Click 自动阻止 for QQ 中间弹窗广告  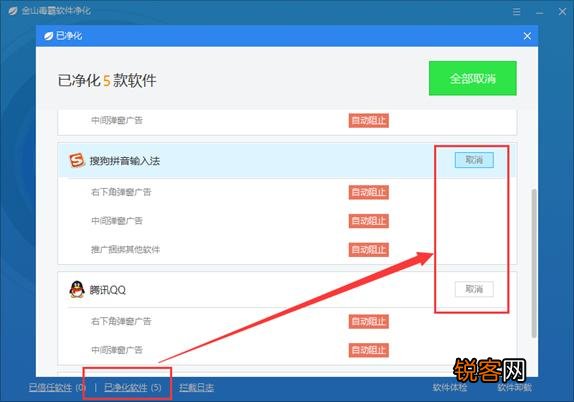369,350
